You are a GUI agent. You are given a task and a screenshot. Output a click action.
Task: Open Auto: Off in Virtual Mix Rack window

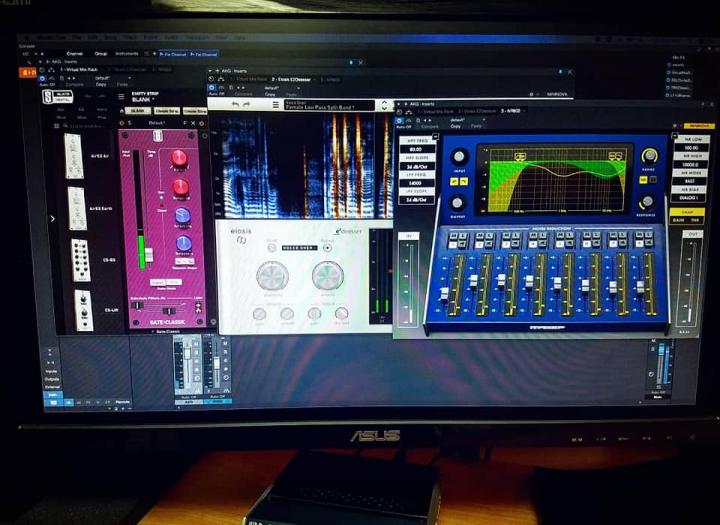point(47,85)
